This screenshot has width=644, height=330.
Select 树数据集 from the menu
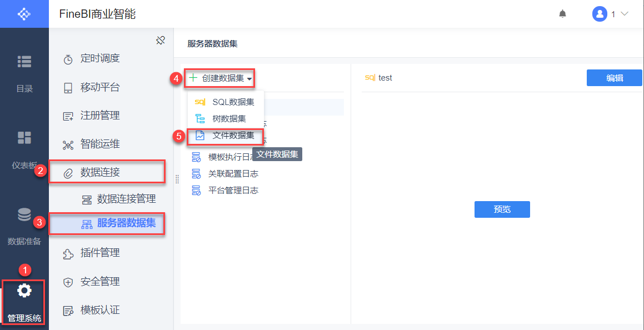coord(228,118)
